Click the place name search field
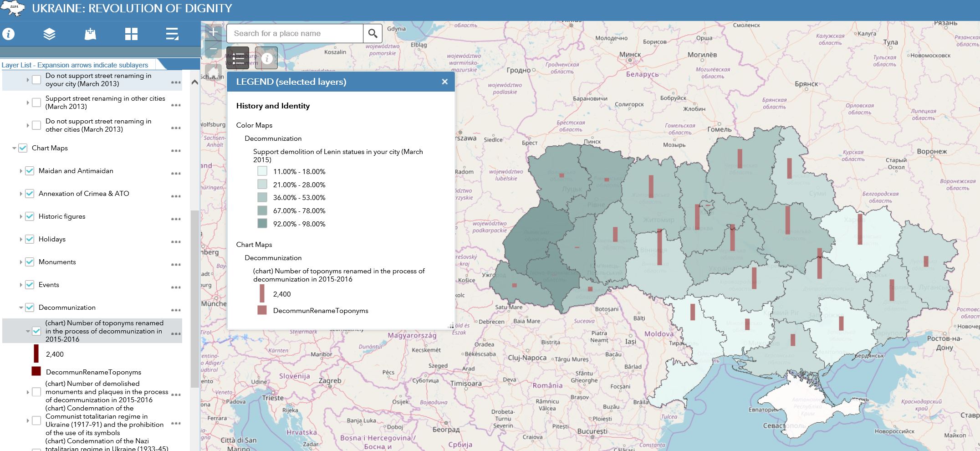Viewport: 980px width, 451px height. coord(295,33)
